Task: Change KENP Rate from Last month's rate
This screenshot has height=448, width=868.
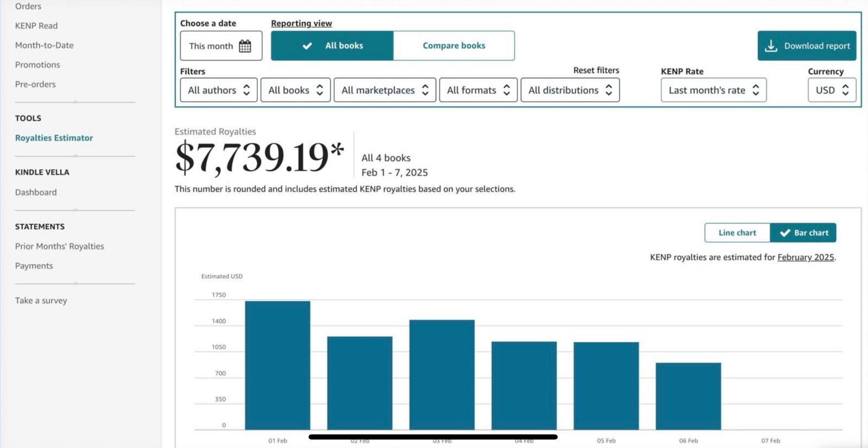Action: coord(713,91)
